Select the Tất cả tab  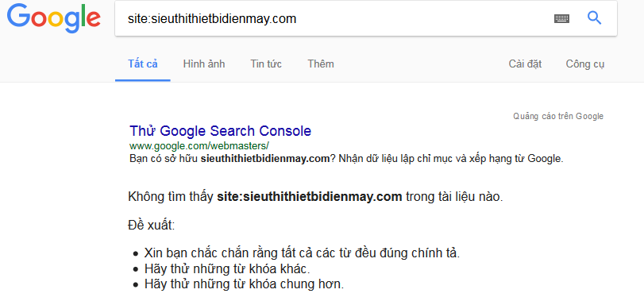[142, 64]
